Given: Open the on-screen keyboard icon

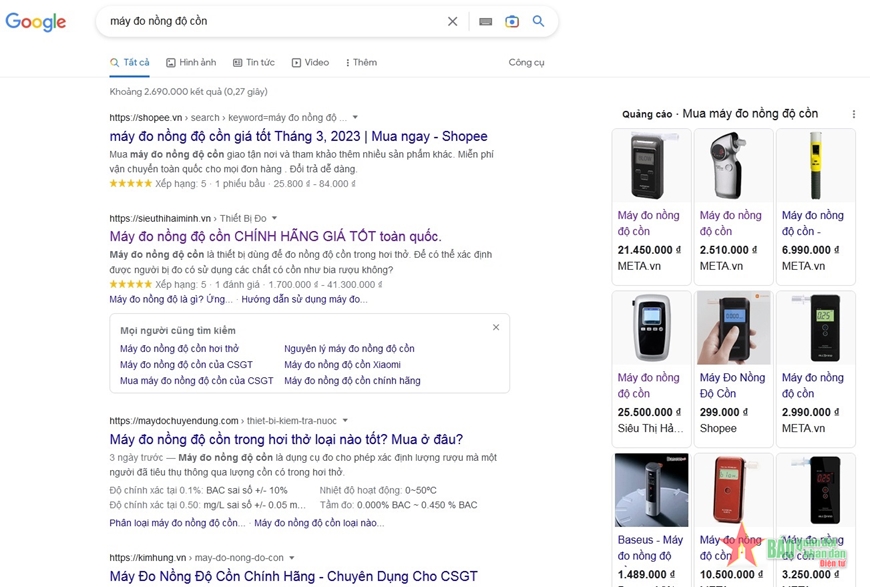Looking at the screenshot, I should [x=485, y=22].
